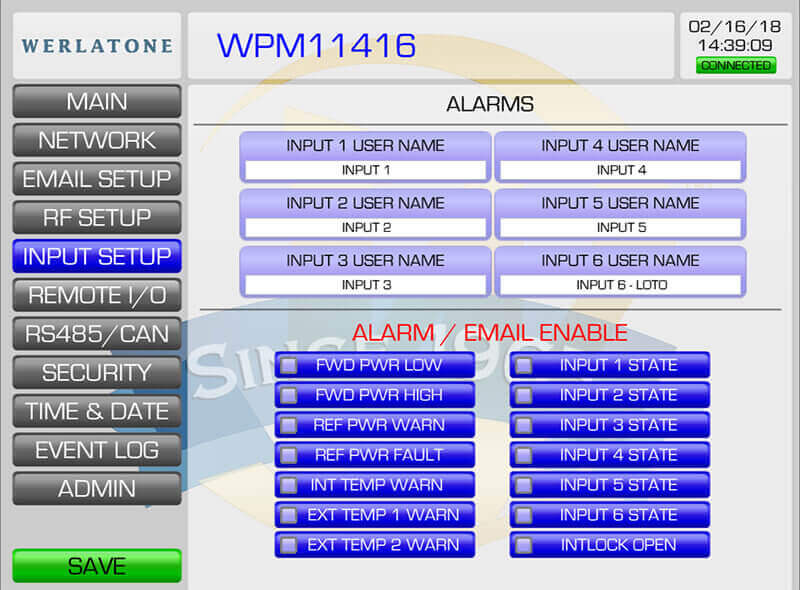Enable the INPUT 4 STATE alarm
The height and width of the screenshot is (590, 800).
point(523,455)
